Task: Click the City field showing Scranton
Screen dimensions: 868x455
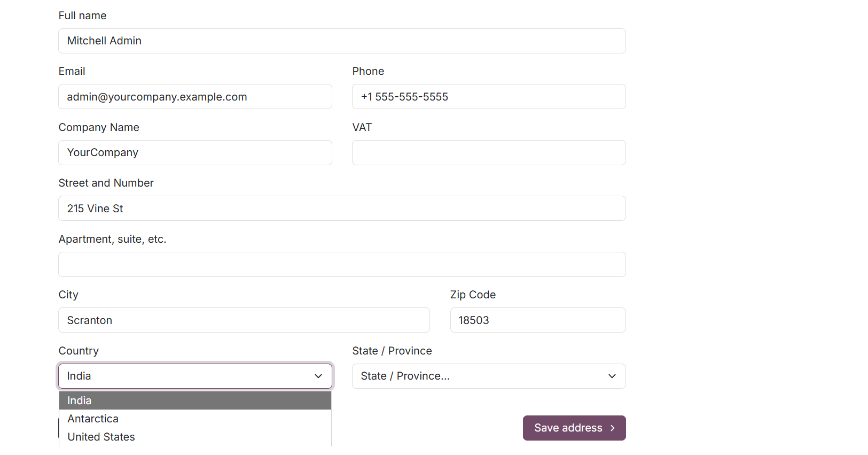Action: 244,320
